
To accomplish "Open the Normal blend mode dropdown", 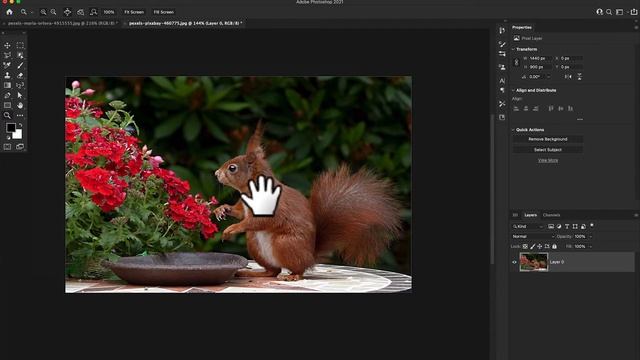I will [x=533, y=237].
